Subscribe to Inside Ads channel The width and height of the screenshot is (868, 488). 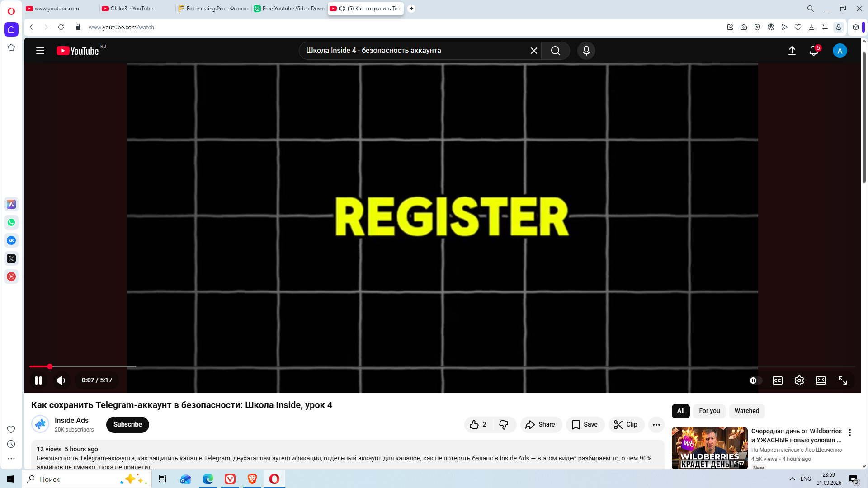pos(127,424)
